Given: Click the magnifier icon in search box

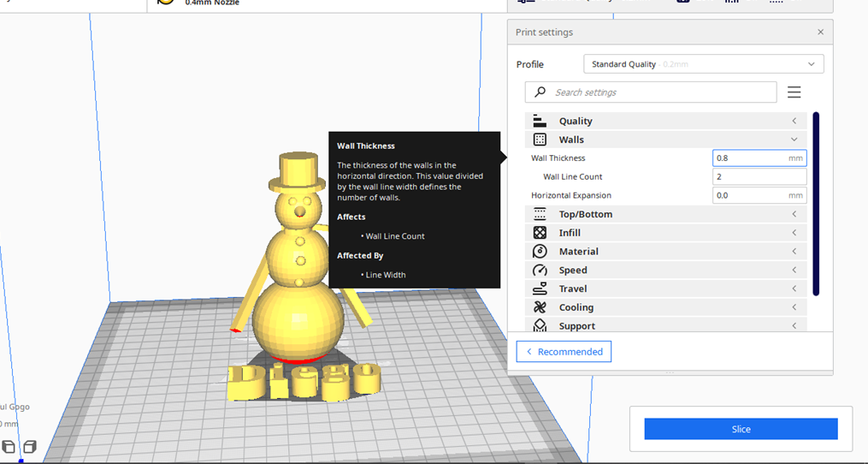Looking at the screenshot, I should coord(540,92).
